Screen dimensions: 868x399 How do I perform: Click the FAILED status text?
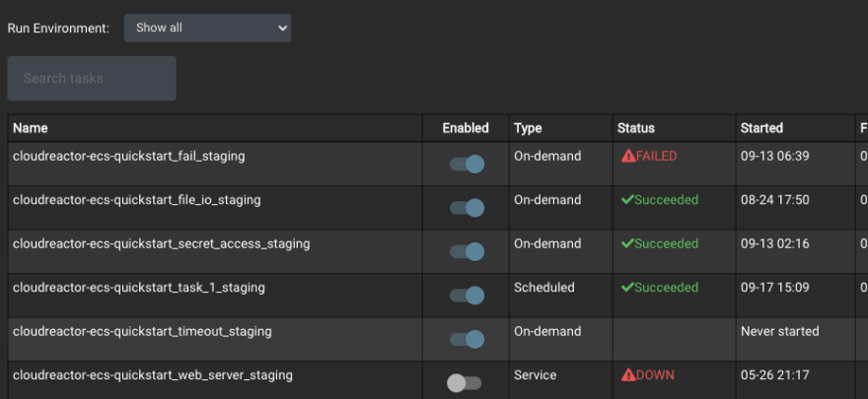657,157
